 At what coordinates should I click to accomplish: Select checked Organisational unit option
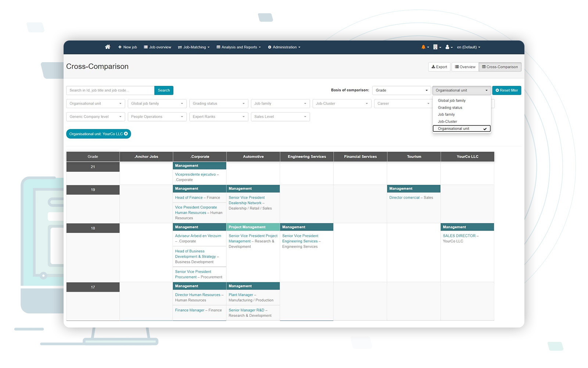point(461,129)
